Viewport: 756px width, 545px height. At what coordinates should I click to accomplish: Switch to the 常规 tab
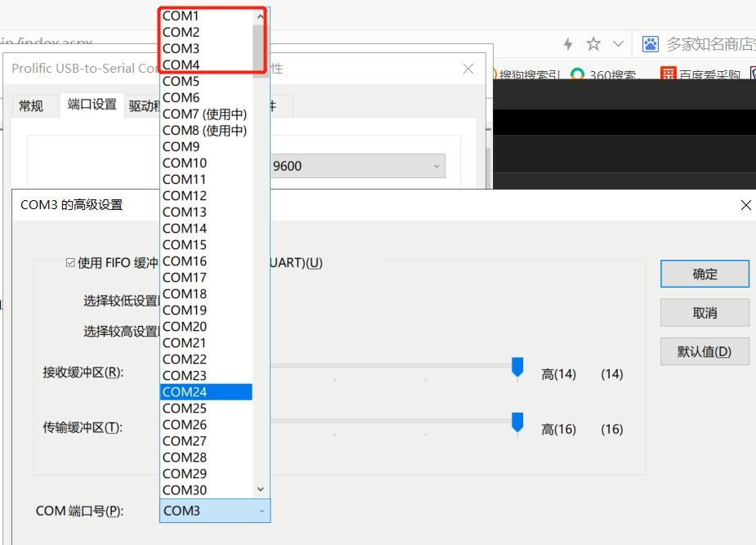[x=31, y=105]
